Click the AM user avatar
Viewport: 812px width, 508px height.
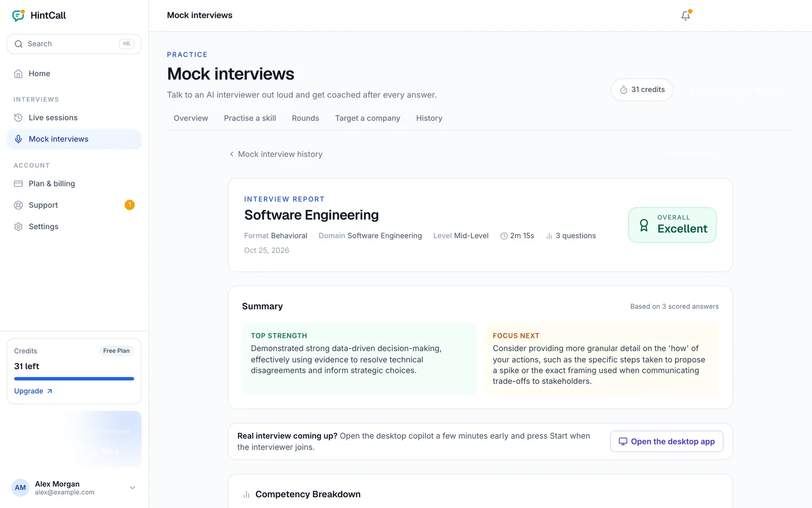click(x=20, y=488)
